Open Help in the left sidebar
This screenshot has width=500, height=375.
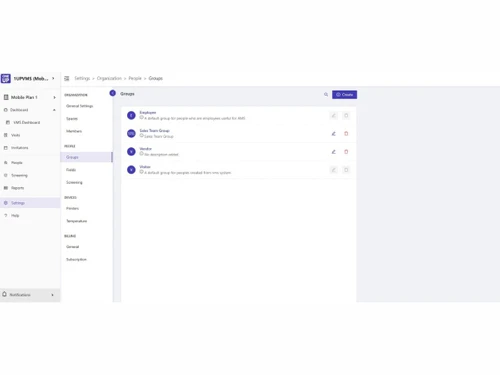(15, 215)
